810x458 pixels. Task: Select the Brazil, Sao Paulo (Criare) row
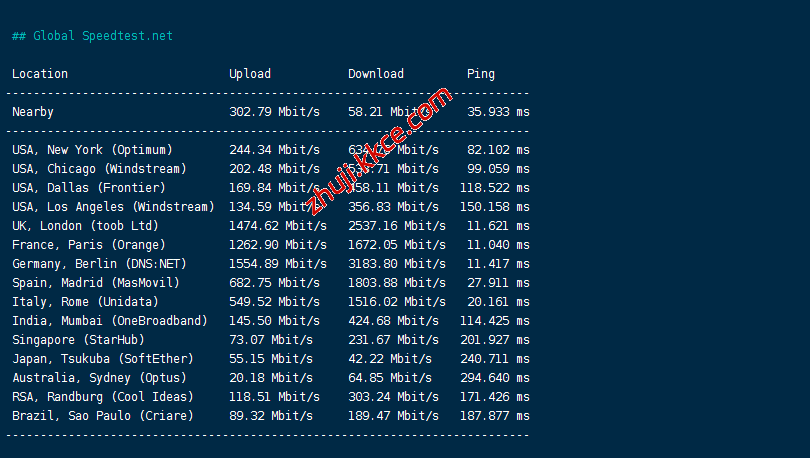(x=103, y=416)
